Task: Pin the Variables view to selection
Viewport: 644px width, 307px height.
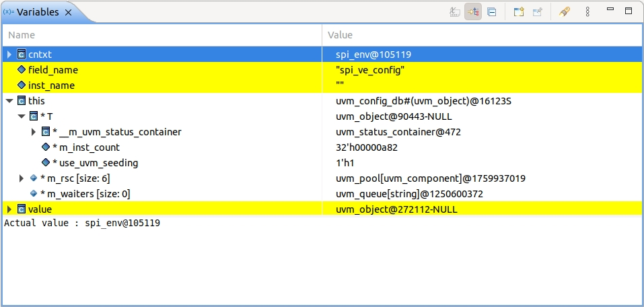Action: (538, 12)
